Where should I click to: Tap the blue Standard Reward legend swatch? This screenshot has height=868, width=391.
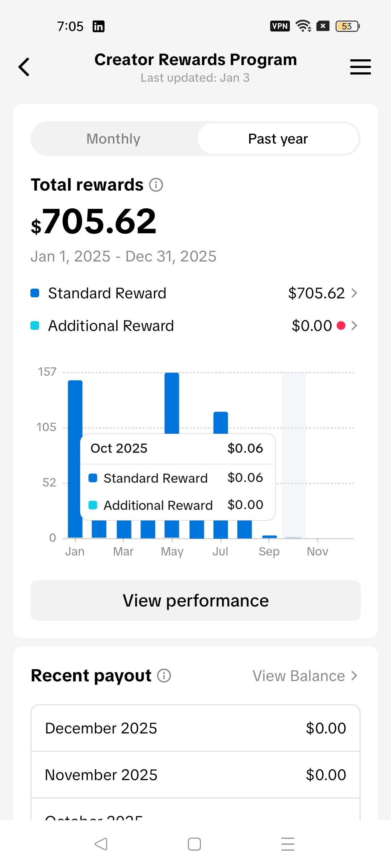point(35,293)
